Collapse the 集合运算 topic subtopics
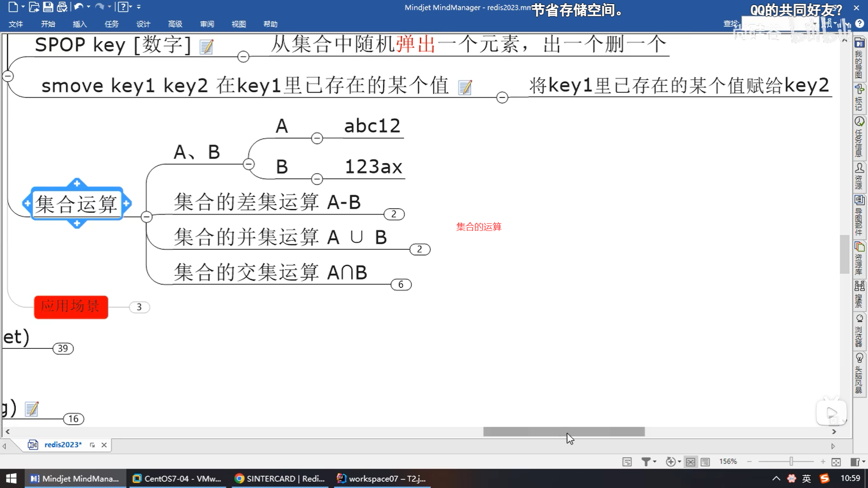This screenshot has height=488, width=868. [x=146, y=217]
